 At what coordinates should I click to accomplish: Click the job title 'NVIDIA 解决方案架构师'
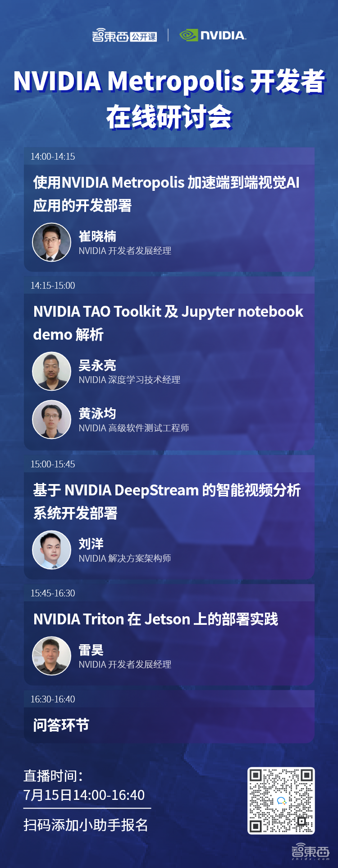point(125,559)
